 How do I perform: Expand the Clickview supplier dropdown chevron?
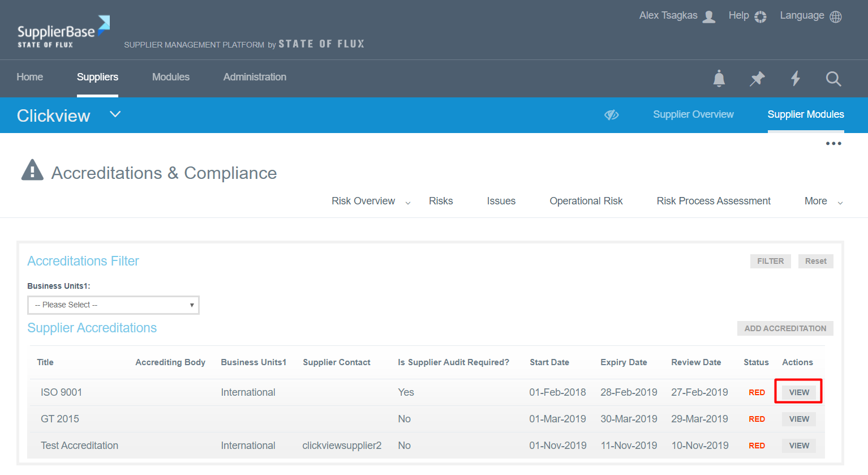tap(115, 114)
